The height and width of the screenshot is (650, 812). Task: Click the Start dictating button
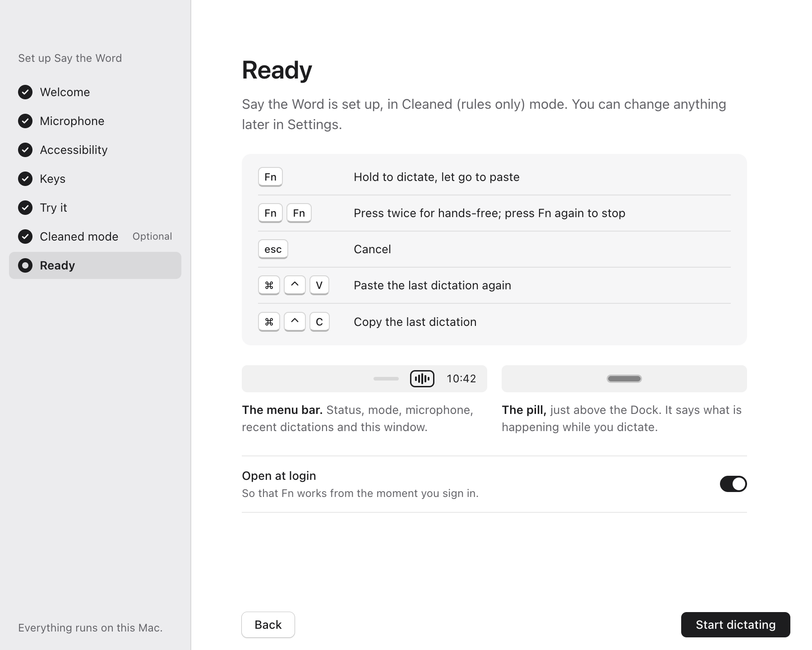(x=736, y=625)
